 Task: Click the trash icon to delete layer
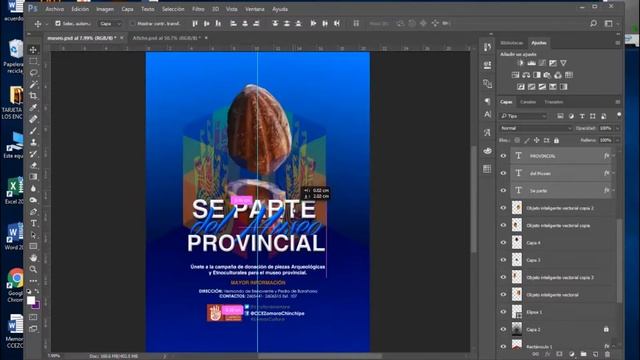(x=607, y=354)
